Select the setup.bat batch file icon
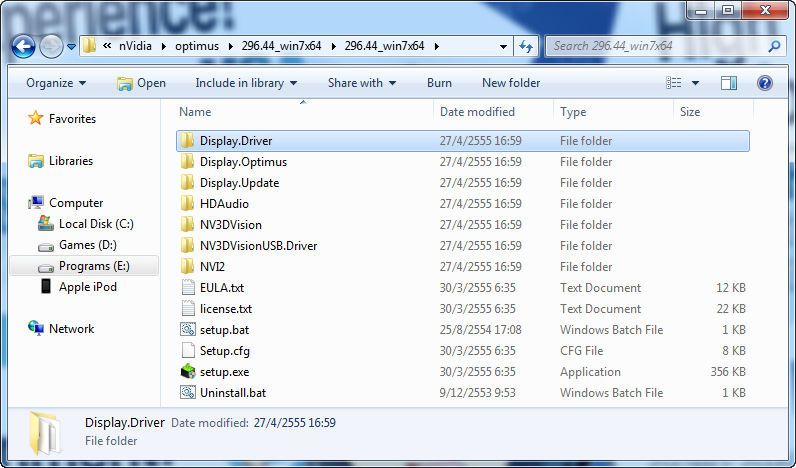Image resolution: width=796 pixels, height=468 pixels. pyautogui.click(x=187, y=330)
